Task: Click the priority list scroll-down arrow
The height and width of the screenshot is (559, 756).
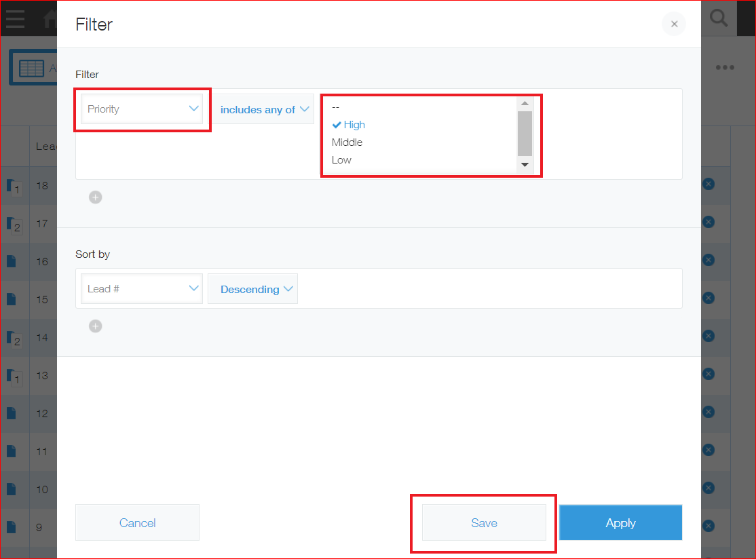Action: pyautogui.click(x=525, y=165)
